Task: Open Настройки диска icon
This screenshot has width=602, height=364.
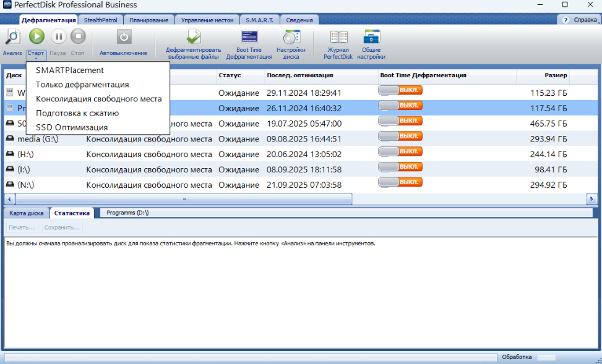Action: point(291,37)
